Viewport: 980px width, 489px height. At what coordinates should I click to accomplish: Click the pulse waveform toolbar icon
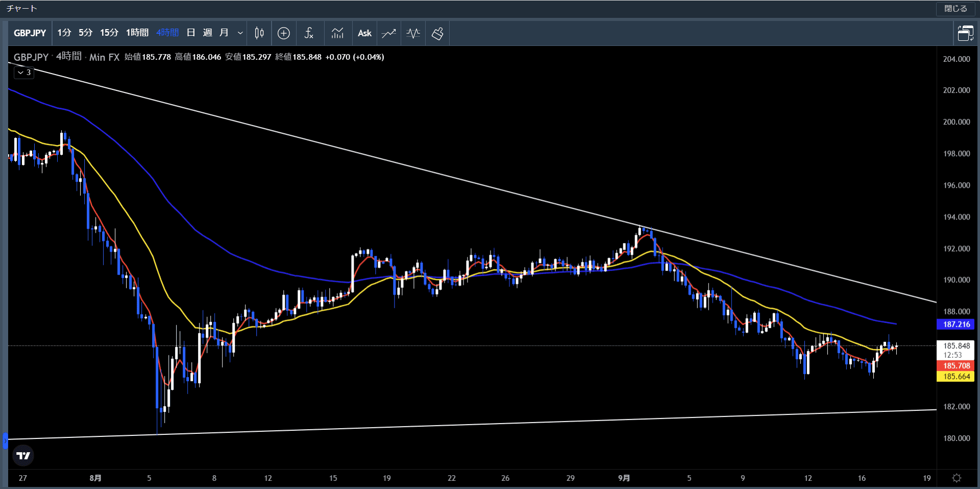(413, 33)
